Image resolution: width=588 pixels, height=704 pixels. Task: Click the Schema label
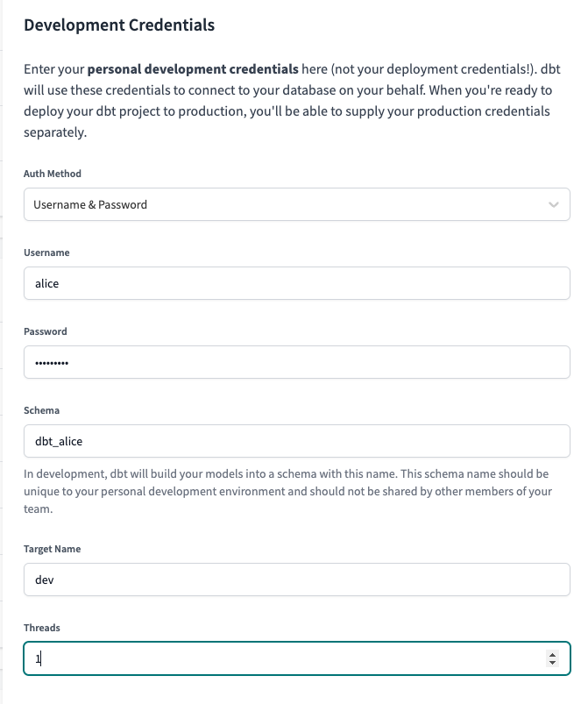click(40, 410)
